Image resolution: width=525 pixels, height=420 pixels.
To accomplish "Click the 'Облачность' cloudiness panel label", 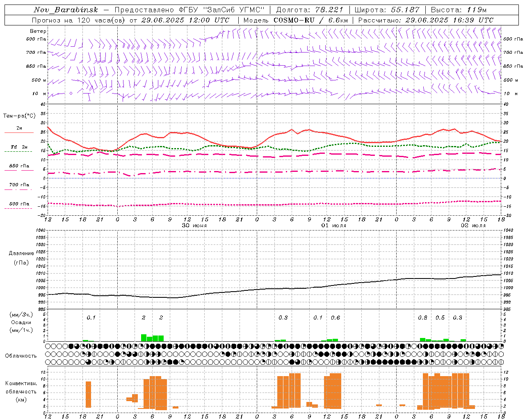I will (x=21, y=356).
